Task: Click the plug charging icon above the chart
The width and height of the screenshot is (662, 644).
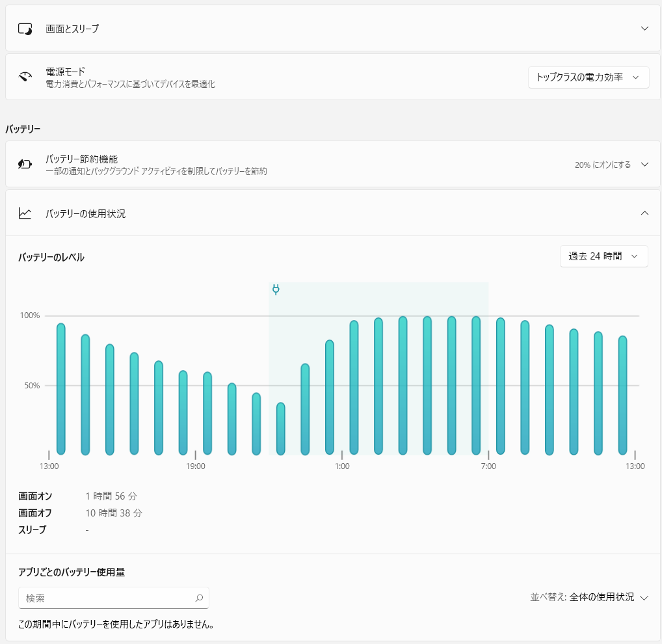Action: (276, 289)
